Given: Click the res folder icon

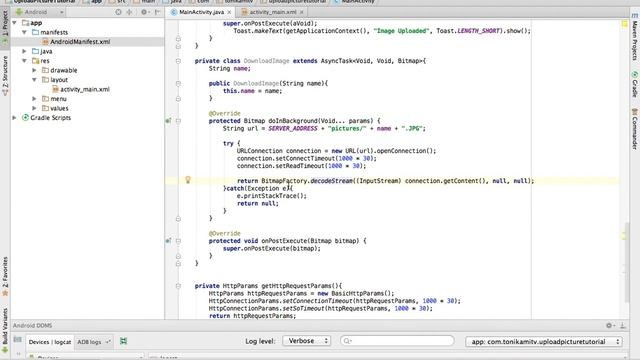Looking at the screenshot, I should click(x=36, y=61).
